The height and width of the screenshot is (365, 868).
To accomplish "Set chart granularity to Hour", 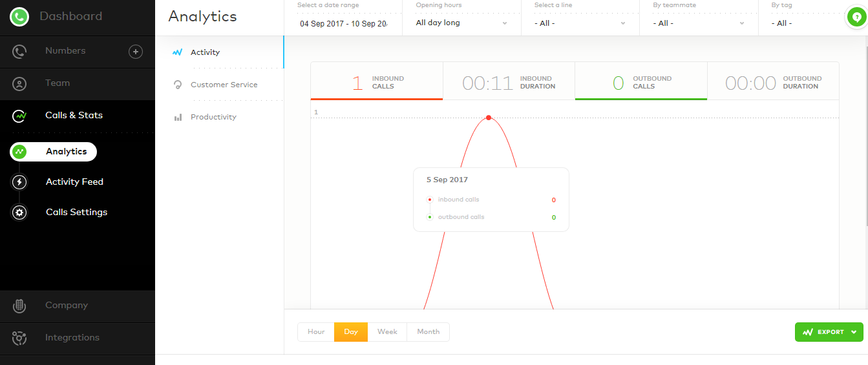I will tap(316, 332).
